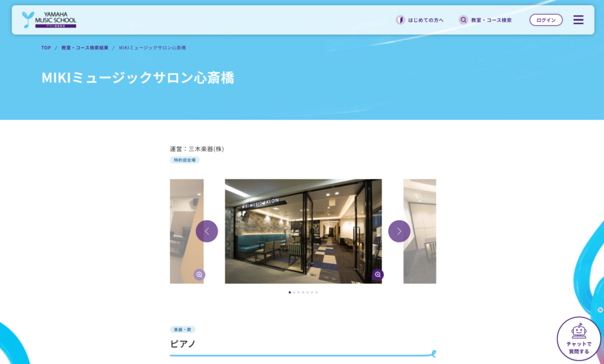This screenshot has height=364, width=604.
Task: Click the beginner mark icon beside はじめての方へ
Action: point(401,20)
